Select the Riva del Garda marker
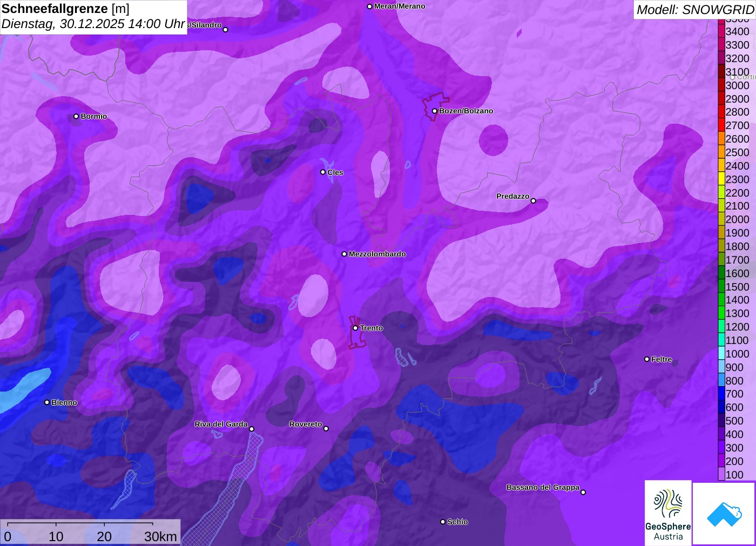 [252, 429]
